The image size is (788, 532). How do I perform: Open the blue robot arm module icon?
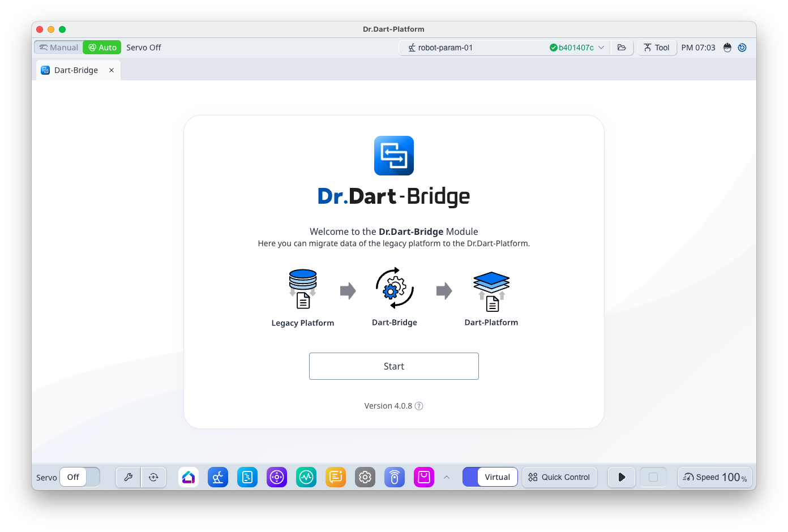coord(218,477)
